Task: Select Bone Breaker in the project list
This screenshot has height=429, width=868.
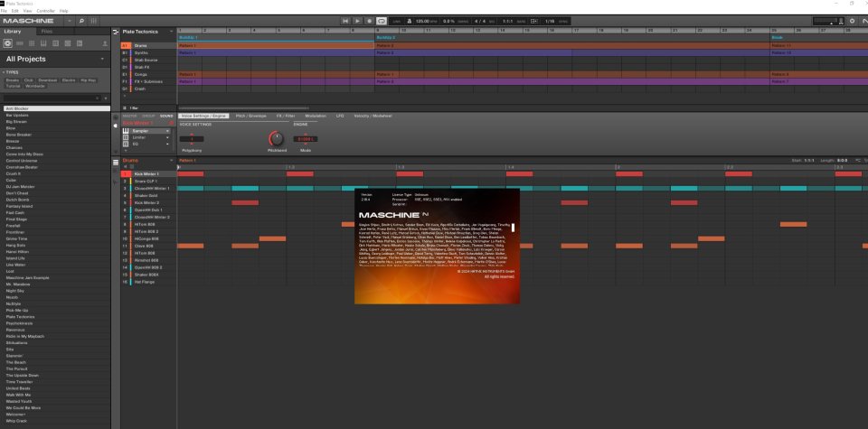Action: [19, 135]
